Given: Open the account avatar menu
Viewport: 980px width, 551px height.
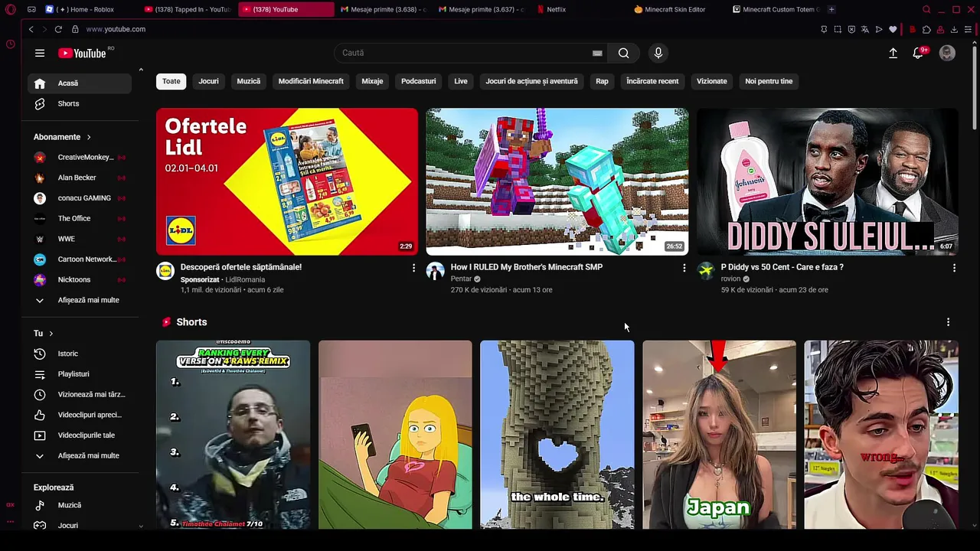Looking at the screenshot, I should (x=947, y=53).
